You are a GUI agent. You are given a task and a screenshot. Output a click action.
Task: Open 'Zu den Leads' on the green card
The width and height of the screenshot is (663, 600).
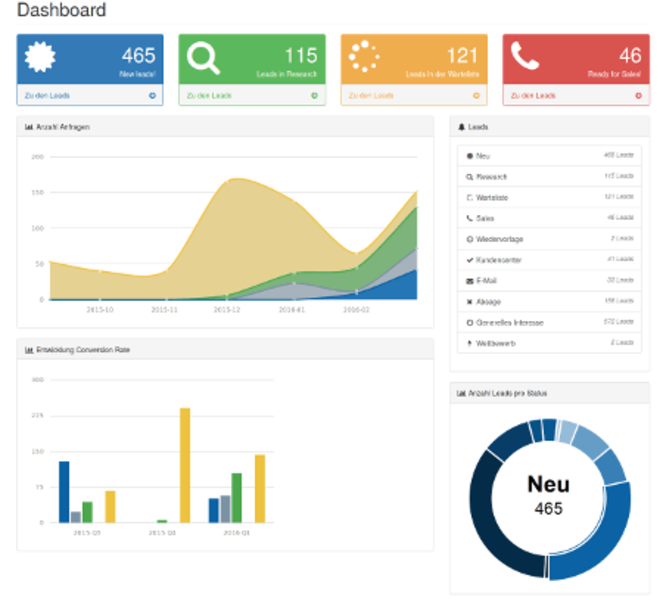pyautogui.click(x=209, y=96)
